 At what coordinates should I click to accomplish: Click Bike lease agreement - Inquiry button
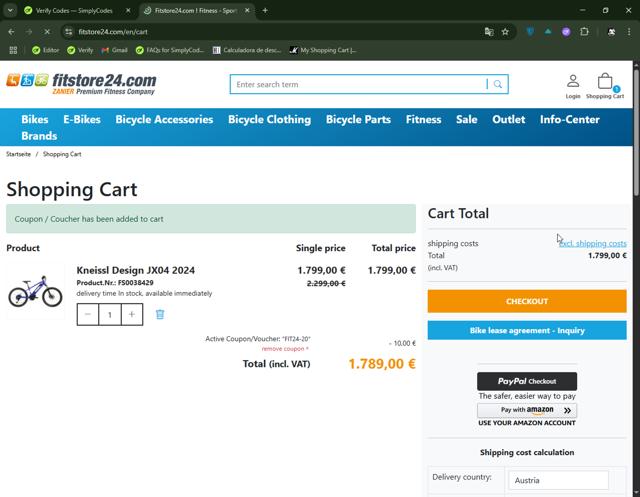coord(527,331)
